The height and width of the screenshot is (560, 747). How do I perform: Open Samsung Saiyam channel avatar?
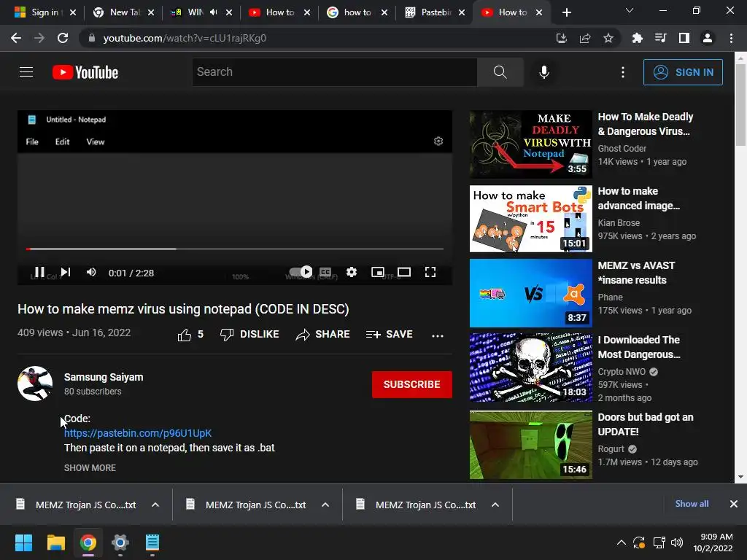[x=35, y=384]
